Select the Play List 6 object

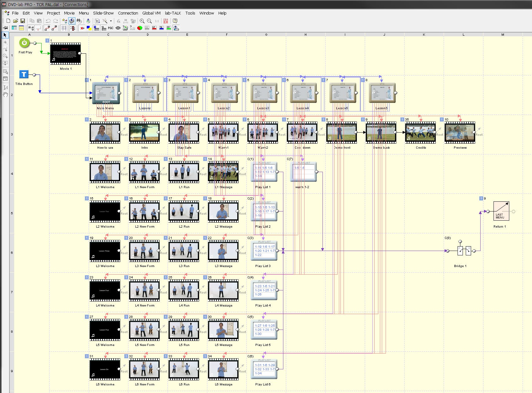[264, 369]
